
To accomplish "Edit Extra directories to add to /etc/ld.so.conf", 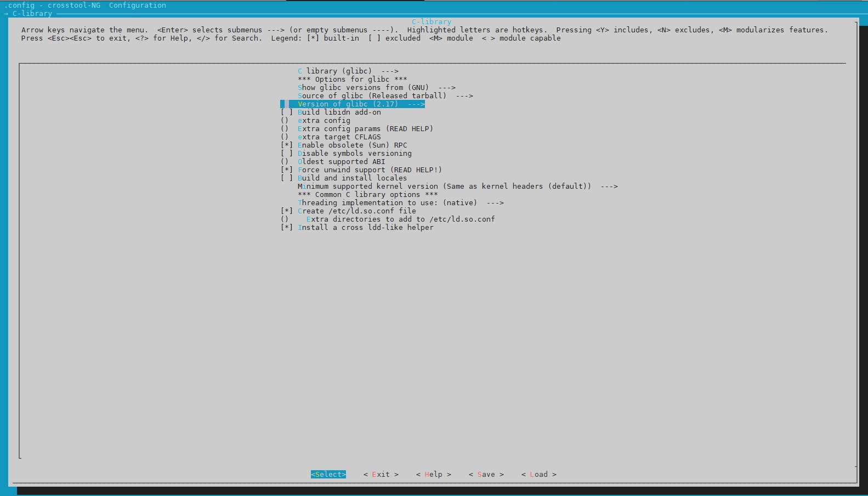I will pos(388,219).
